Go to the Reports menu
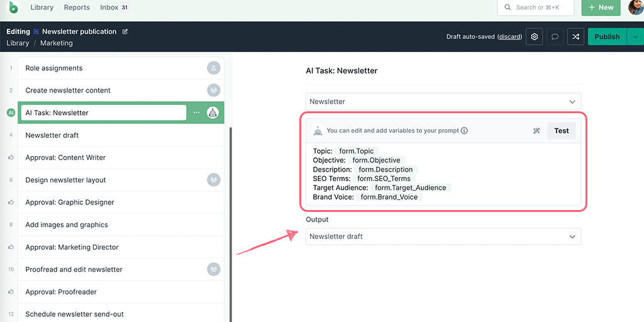644x322 pixels. (77, 8)
